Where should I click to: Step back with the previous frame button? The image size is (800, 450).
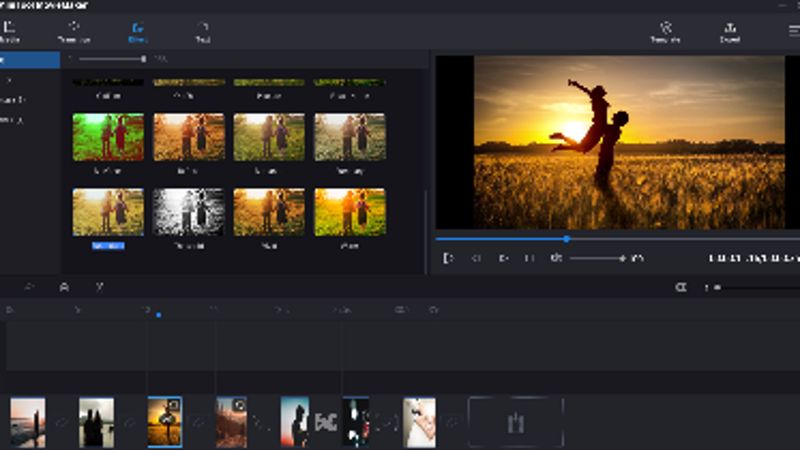coord(476,258)
